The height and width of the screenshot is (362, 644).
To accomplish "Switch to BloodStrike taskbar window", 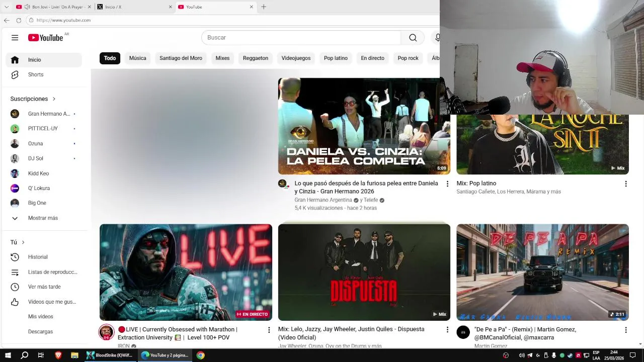I will [110, 355].
